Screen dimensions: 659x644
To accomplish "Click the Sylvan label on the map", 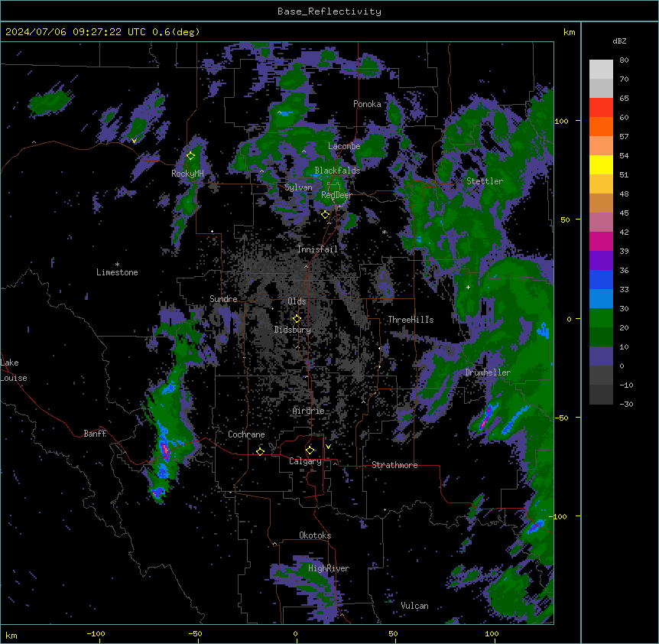I will coord(298,187).
